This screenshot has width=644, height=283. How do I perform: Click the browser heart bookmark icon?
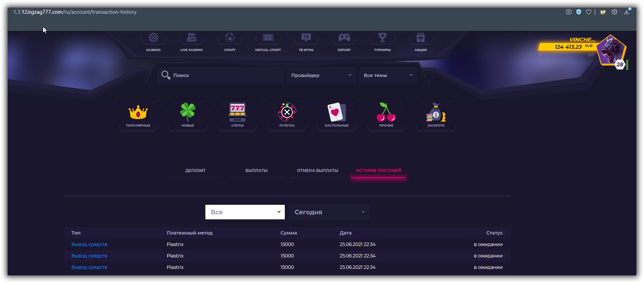coord(589,12)
